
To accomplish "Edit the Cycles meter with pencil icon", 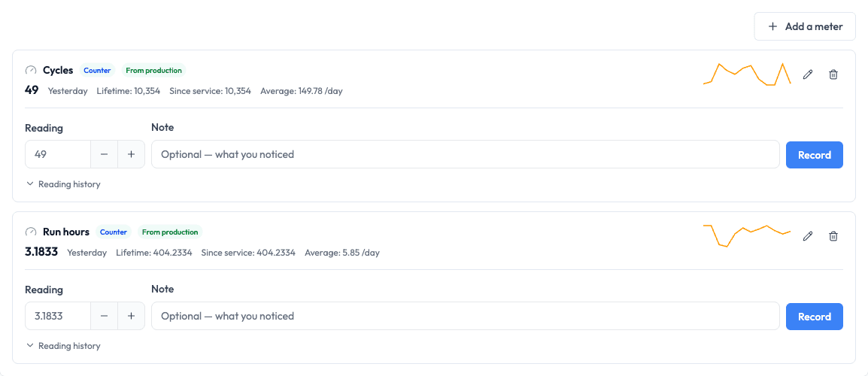I will tap(808, 74).
